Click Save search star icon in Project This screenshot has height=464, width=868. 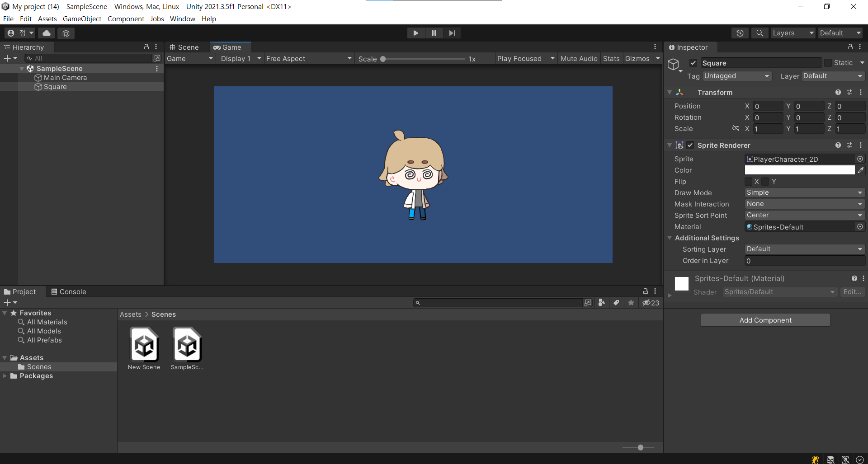pyautogui.click(x=631, y=303)
